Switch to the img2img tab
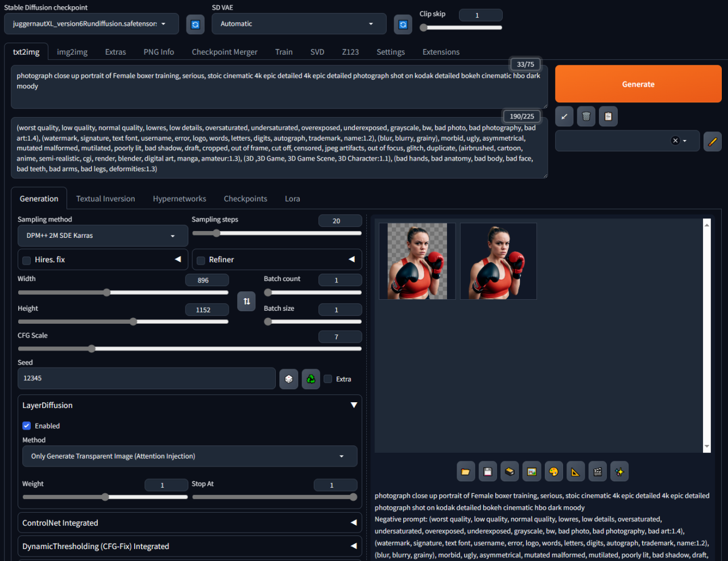 click(x=72, y=52)
